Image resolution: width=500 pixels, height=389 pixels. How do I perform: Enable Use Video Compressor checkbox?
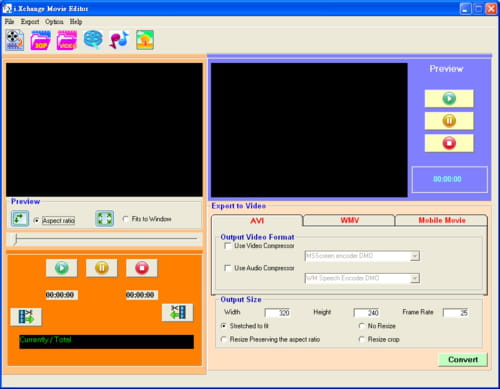[x=228, y=246]
